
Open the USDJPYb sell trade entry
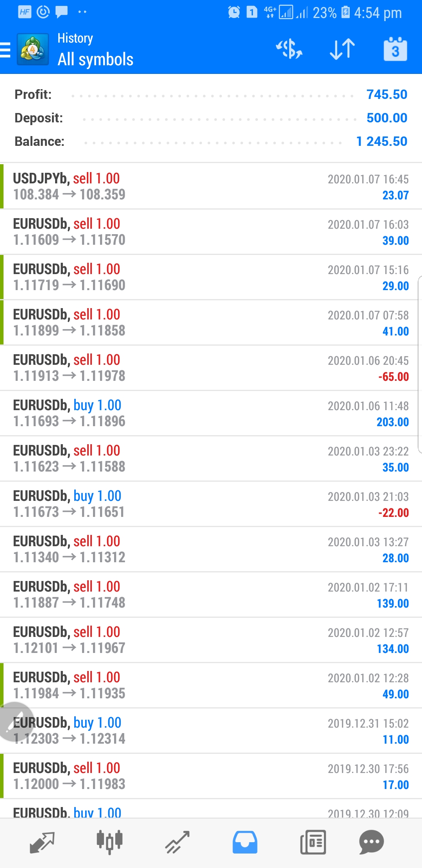[x=211, y=186]
